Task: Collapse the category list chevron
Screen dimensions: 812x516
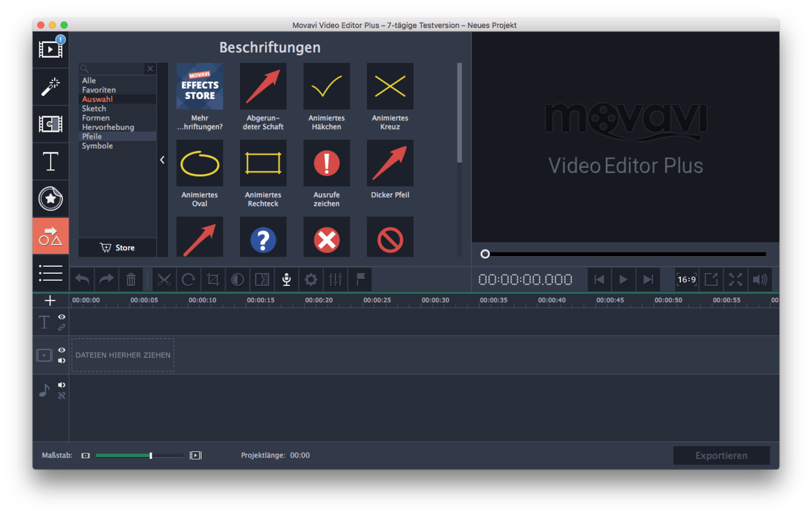Action: pos(162,160)
